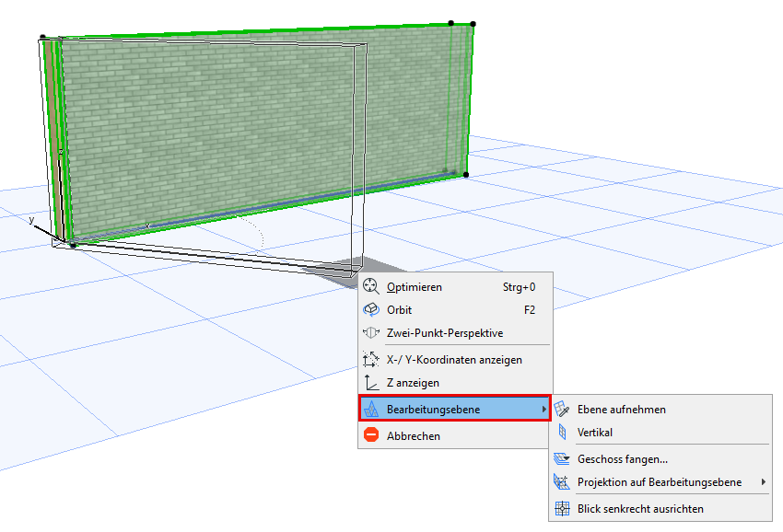Click the F2 shortcut label
The height and width of the screenshot is (532, 783).
click(x=530, y=310)
